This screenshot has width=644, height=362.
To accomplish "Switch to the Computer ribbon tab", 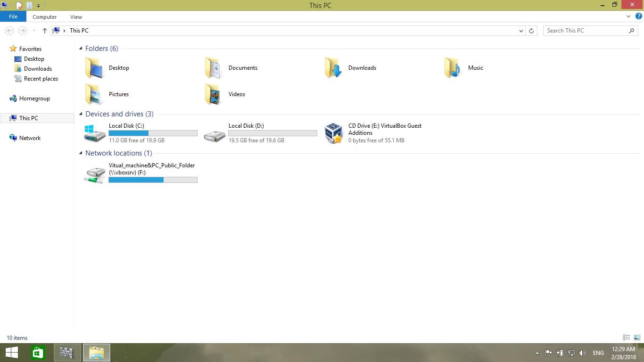I will tap(44, 16).
